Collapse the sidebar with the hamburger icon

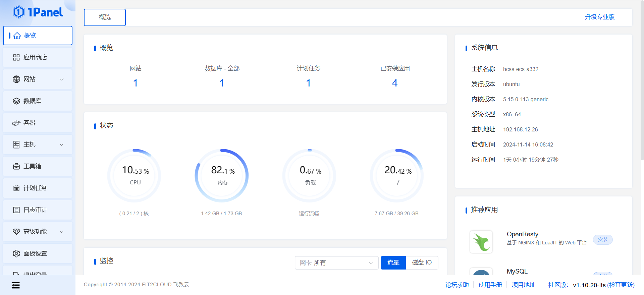click(x=16, y=285)
